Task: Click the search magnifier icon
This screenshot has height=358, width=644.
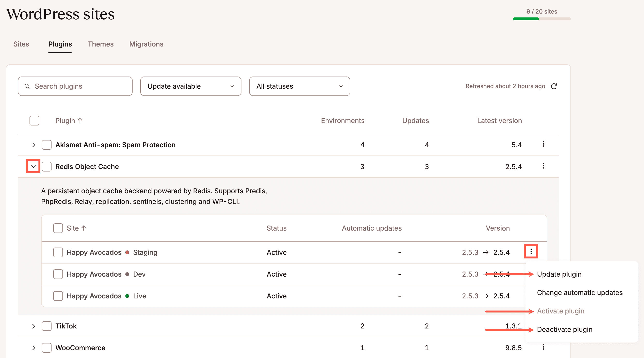Action: pos(28,86)
